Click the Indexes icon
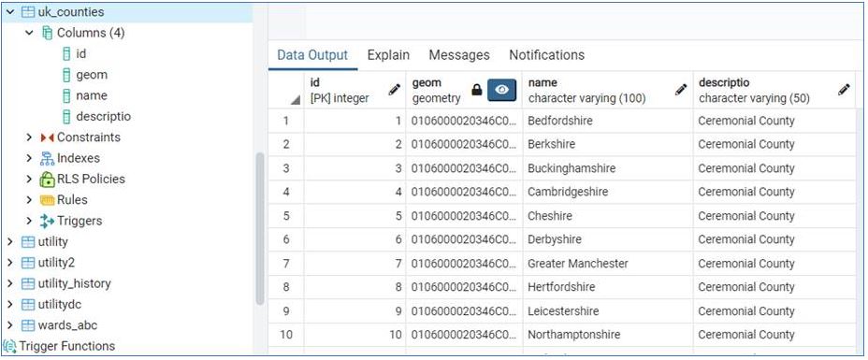Viewport: 868px width, 360px height. [x=47, y=158]
